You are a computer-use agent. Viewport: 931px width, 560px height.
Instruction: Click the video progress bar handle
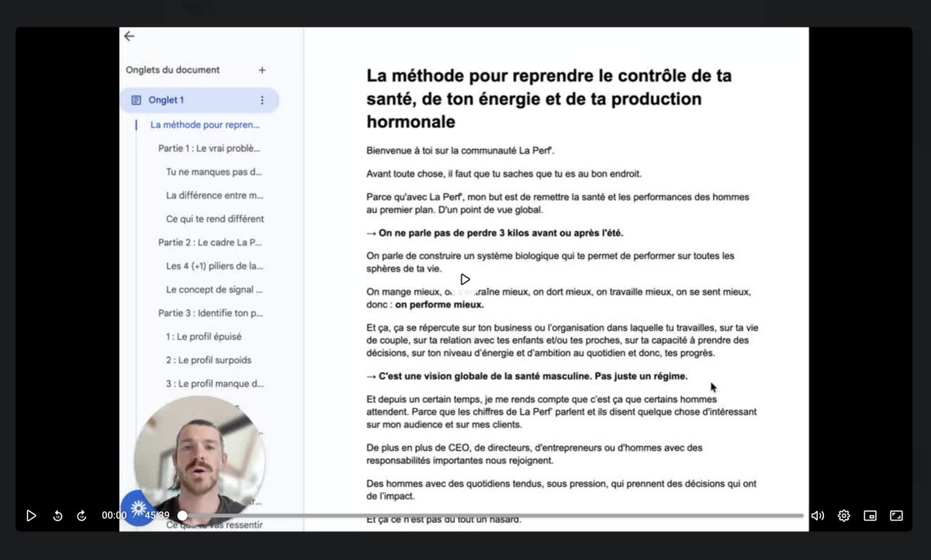pyautogui.click(x=182, y=516)
